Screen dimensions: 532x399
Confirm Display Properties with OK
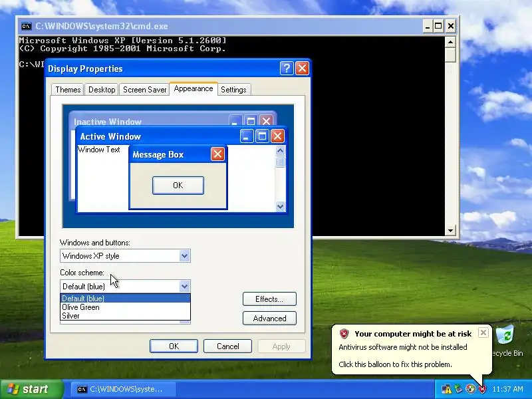[x=174, y=346]
